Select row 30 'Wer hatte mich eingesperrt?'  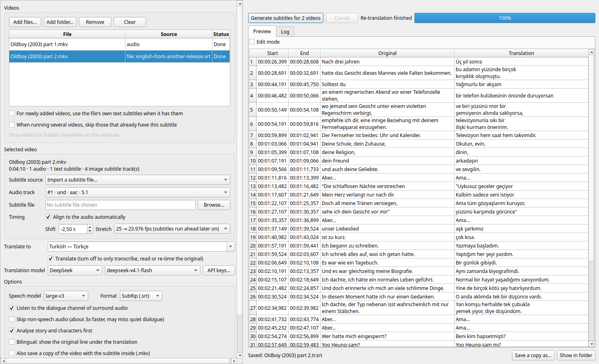pos(387,336)
